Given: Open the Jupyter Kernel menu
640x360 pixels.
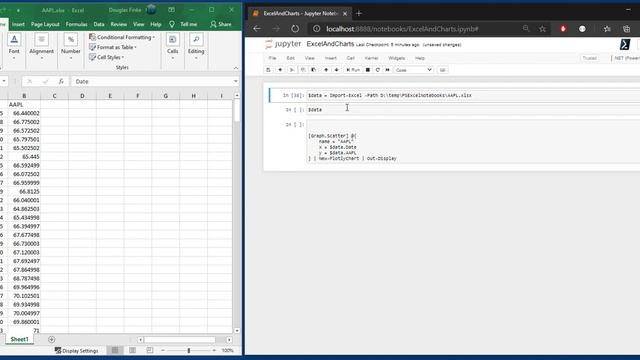Looking at the screenshot, I should point(371,58).
